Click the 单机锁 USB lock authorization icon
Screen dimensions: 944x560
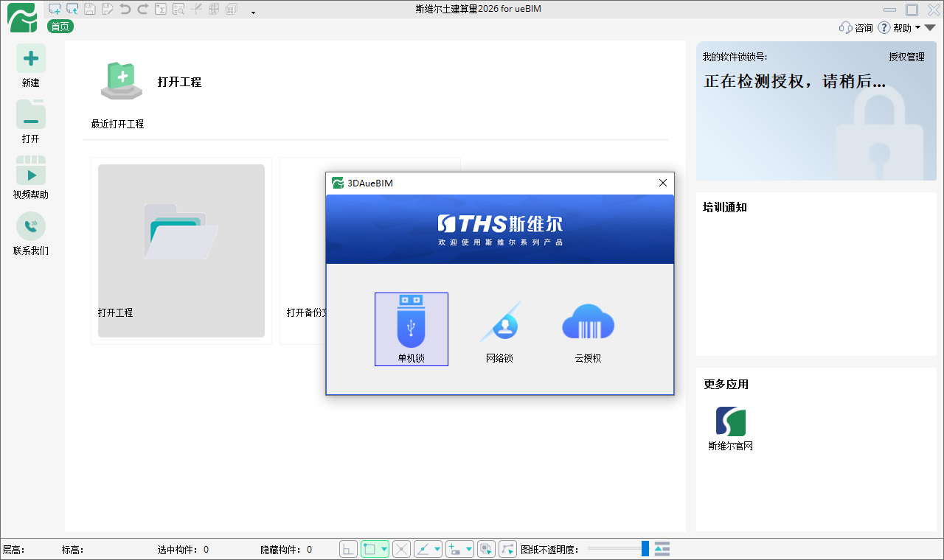[x=412, y=329]
